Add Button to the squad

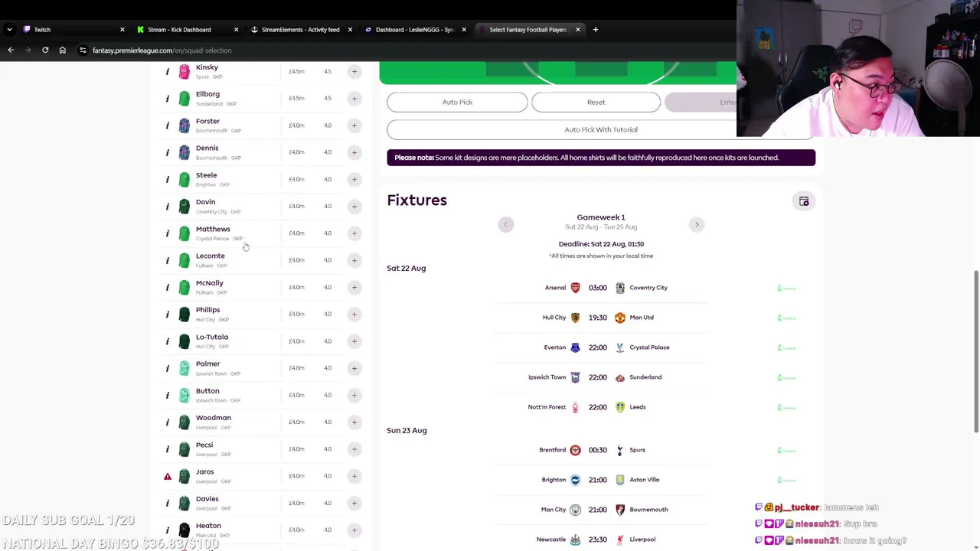point(354,395)
